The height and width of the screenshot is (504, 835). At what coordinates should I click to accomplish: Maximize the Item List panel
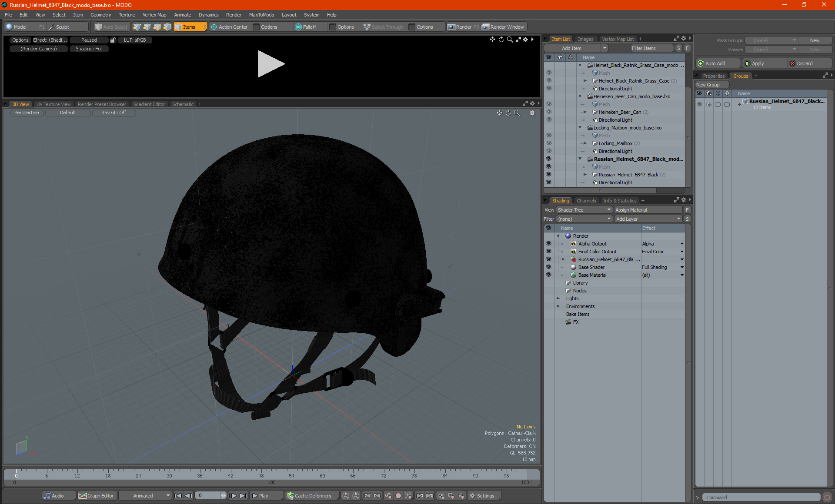(x=676, y=39)
